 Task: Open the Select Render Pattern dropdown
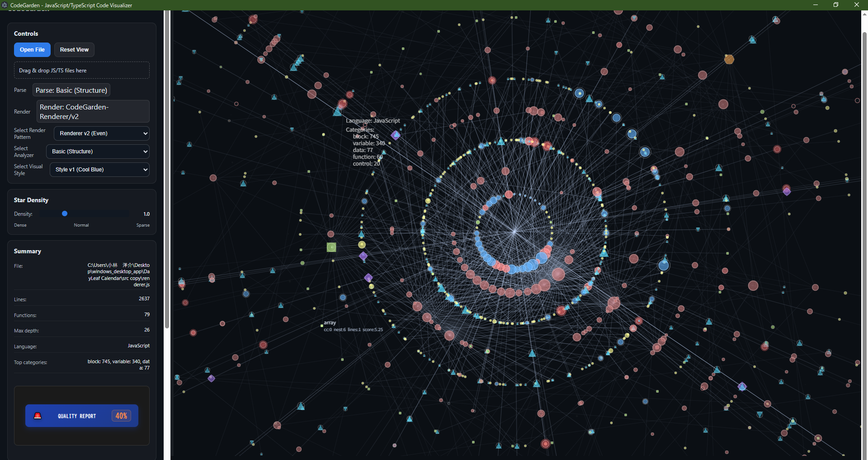[x=100, y=133]
